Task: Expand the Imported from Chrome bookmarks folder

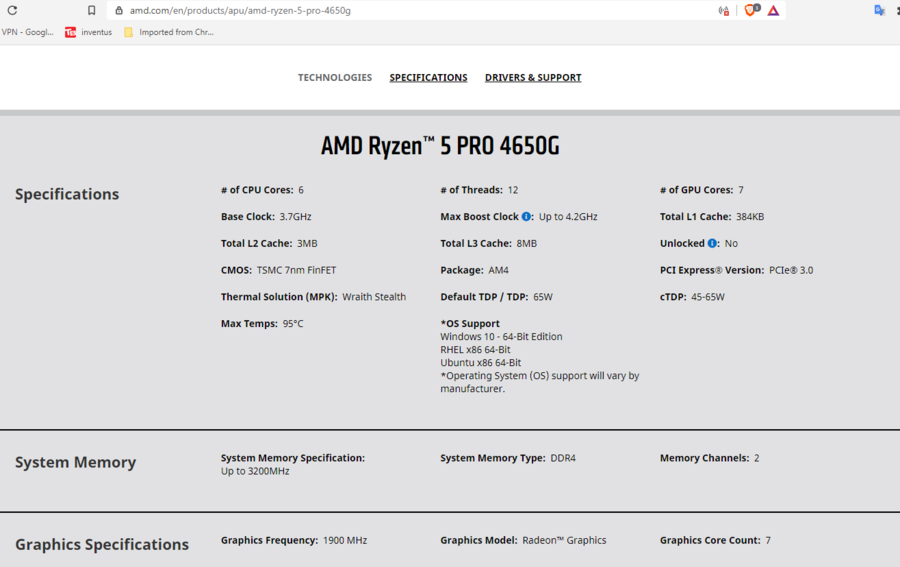Action: point(168,32)
